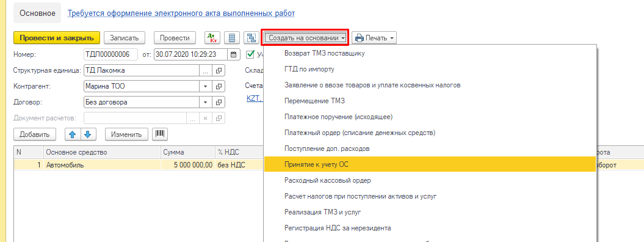Open Контрагент Марина ТОО card icon
The height and width of the screenshot is (242, 644).
tap(219, 86)
